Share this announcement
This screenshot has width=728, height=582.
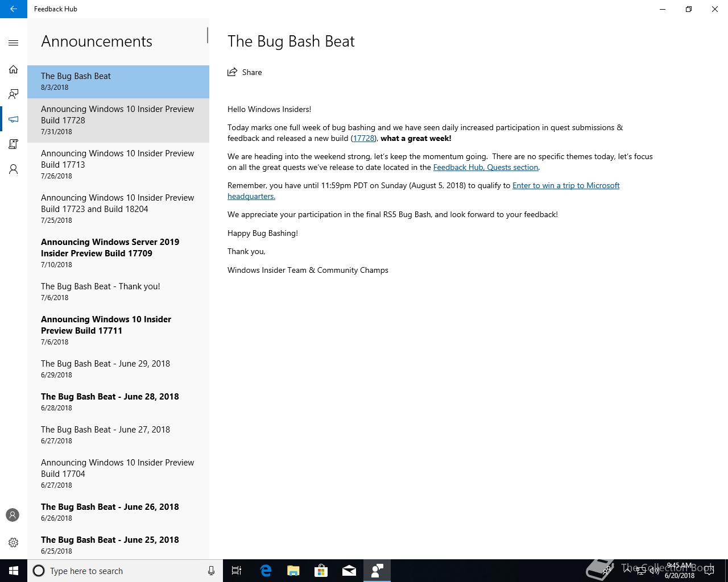pyautogui.click(x=245, y=72)
